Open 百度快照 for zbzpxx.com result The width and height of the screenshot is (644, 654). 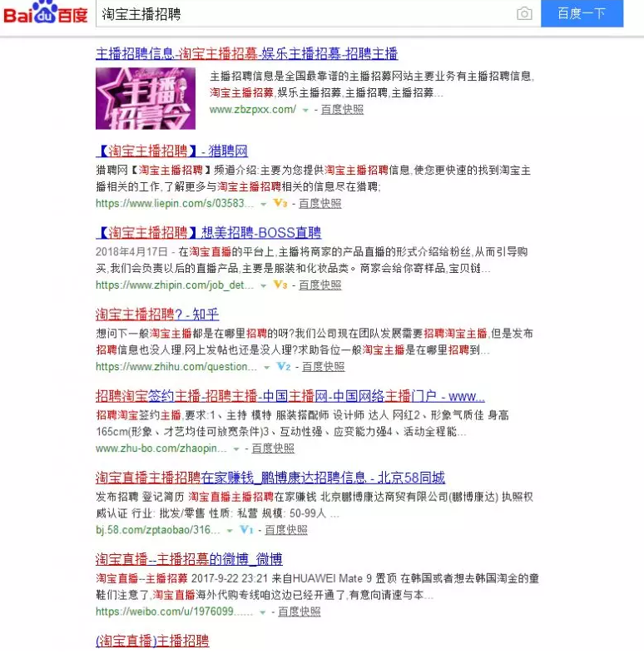coord(342,110)
